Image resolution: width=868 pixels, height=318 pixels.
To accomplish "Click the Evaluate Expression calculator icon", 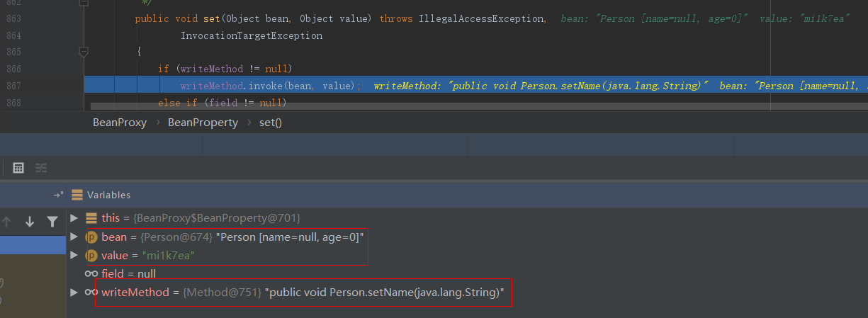I will 19,168.
